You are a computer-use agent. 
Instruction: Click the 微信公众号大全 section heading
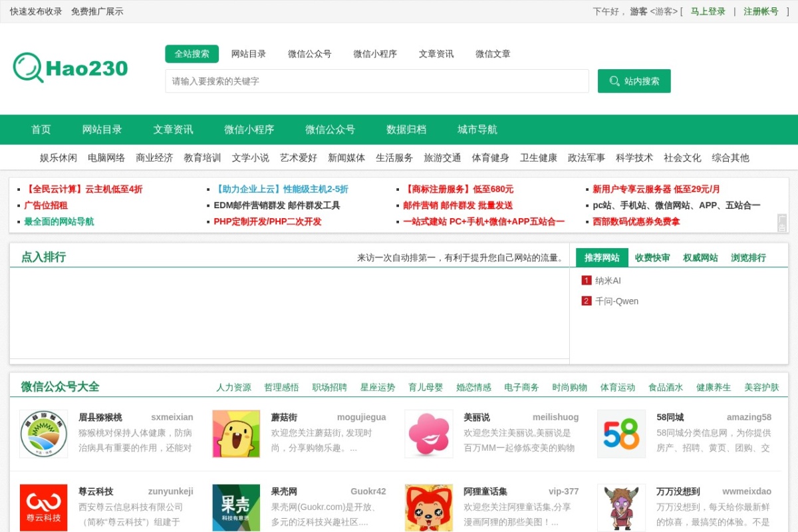pyautogui.click(x=61, y=386)
